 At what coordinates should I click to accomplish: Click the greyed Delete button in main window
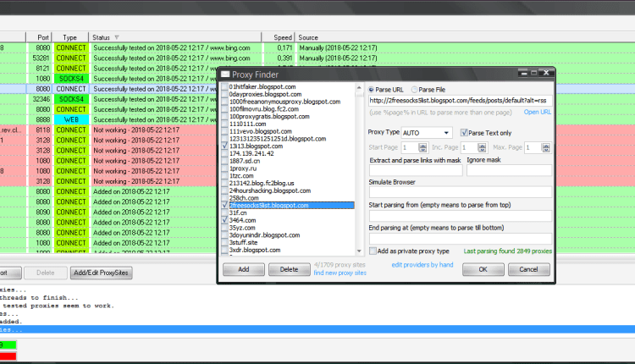[46, 273]
